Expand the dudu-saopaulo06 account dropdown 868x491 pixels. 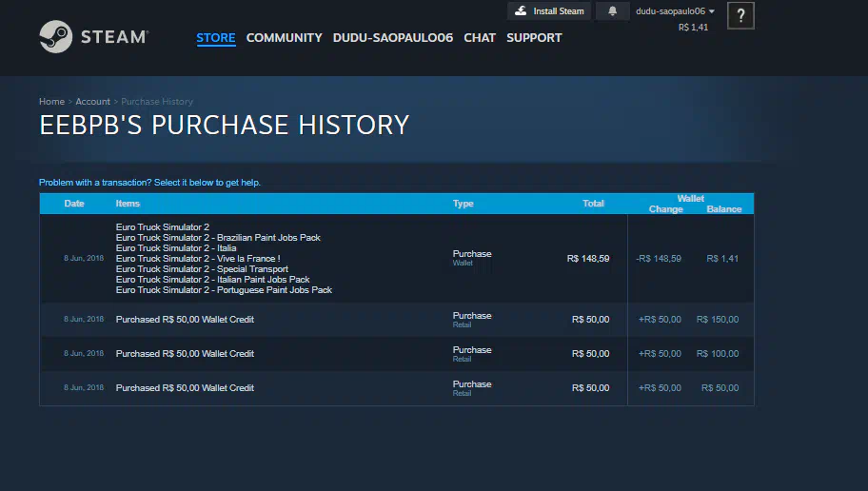676,11
